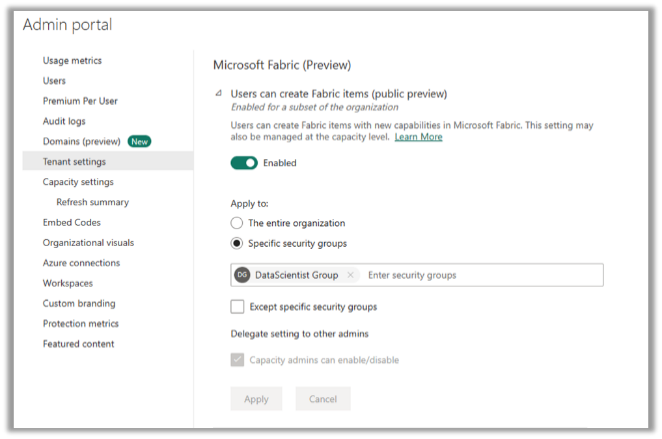Toggle Capacity admins can enable/disable checkbox
662x439 pixels.
(237, 360)
